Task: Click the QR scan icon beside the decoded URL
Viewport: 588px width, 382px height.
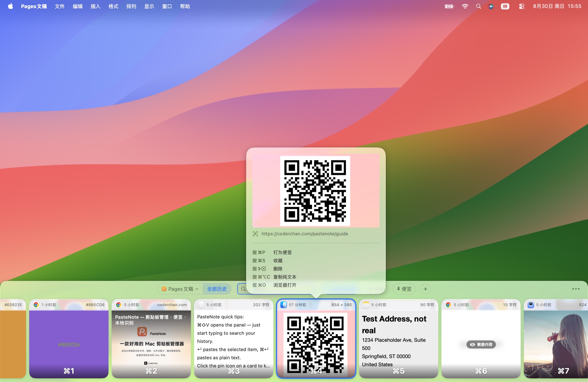Action: point(255,234)
